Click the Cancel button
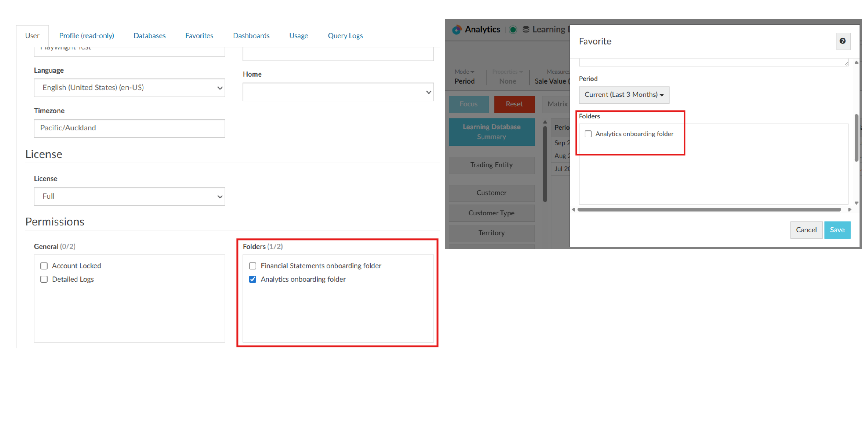 pyautogui.click(x=806, y=230)
